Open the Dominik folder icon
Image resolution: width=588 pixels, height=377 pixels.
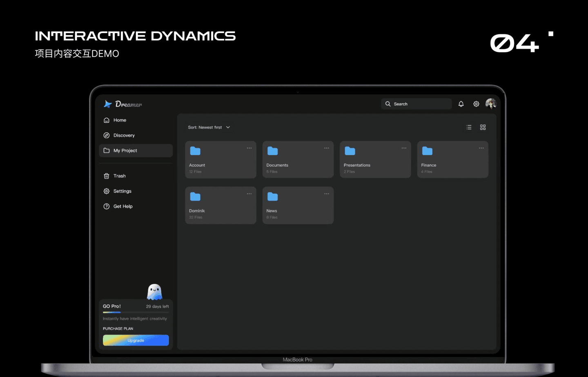pyautogui.click(x=195, y=197)
